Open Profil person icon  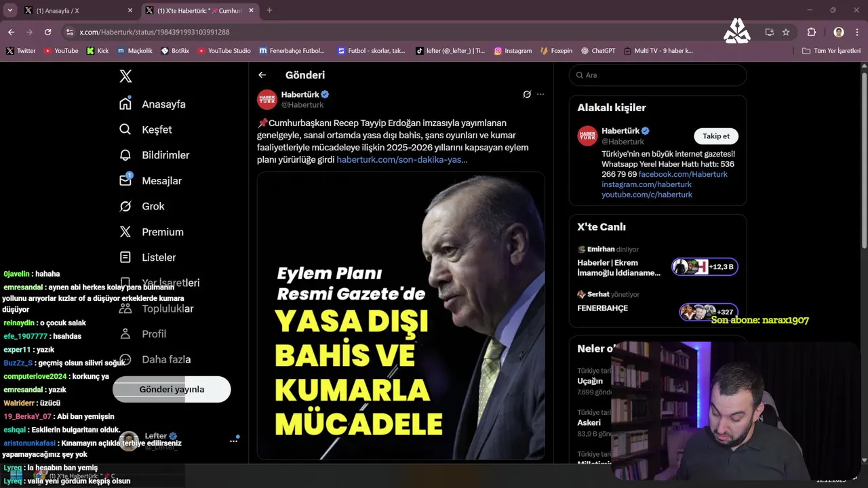pos(125,333)
